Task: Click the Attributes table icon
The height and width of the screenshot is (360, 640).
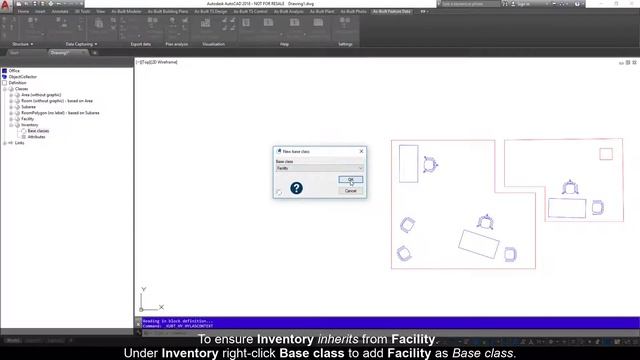Action: [x=24, y=137]
